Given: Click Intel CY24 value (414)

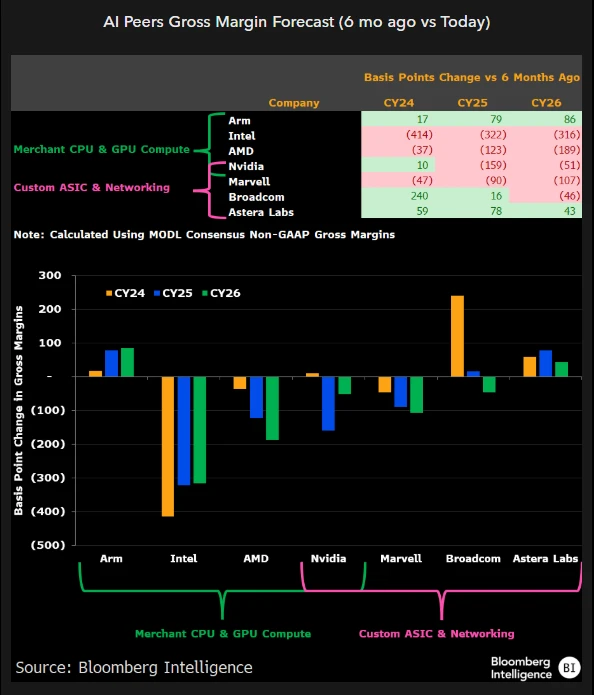Looking at the screenshot, I should coord(419,134).
